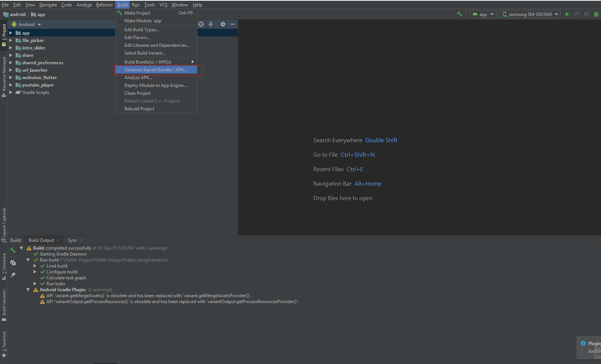
Task: Collapse the Android Gradle Plugin warnings node
Action: click(28, 290)
